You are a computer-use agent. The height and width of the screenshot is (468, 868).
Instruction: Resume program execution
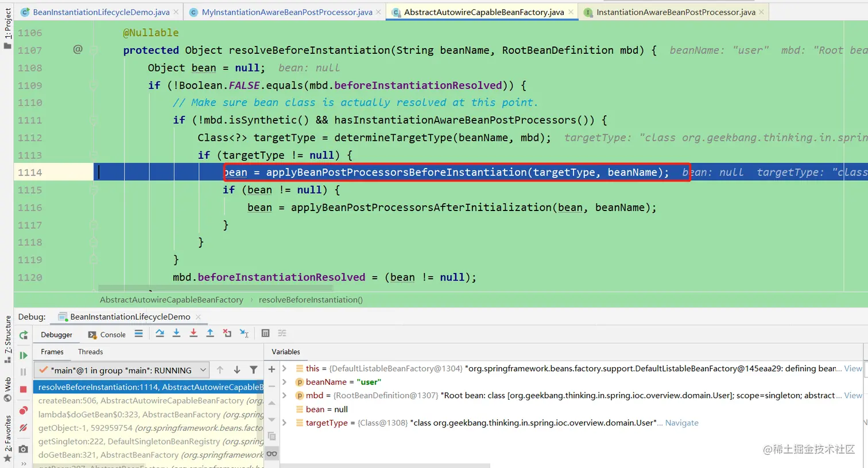[x=24, y=356]
